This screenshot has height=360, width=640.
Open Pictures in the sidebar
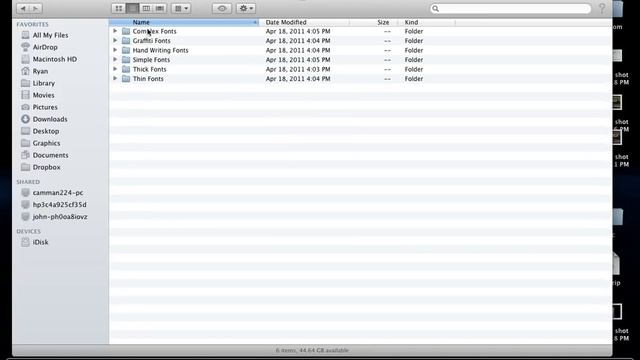40,107
